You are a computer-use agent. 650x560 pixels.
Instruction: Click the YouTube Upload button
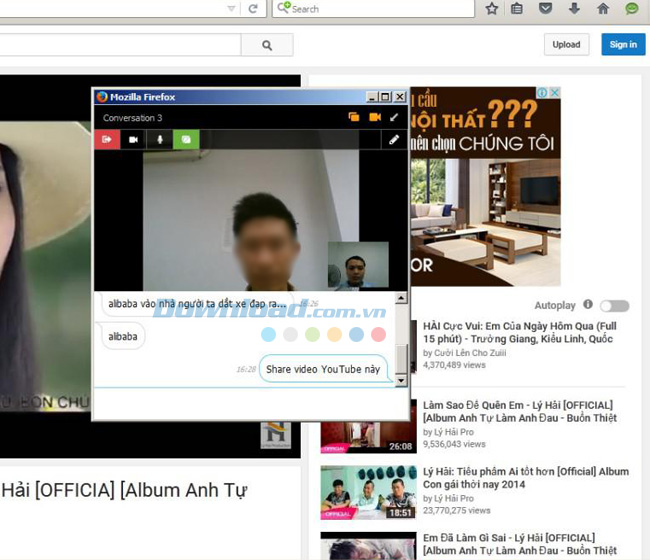(566, 44)
